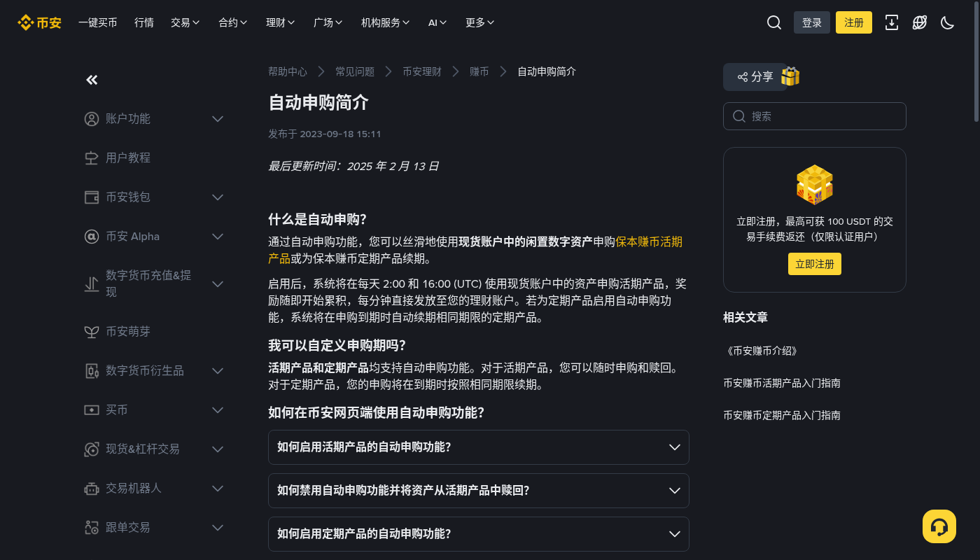Open the 更多 header menu

tap(480, 22)
